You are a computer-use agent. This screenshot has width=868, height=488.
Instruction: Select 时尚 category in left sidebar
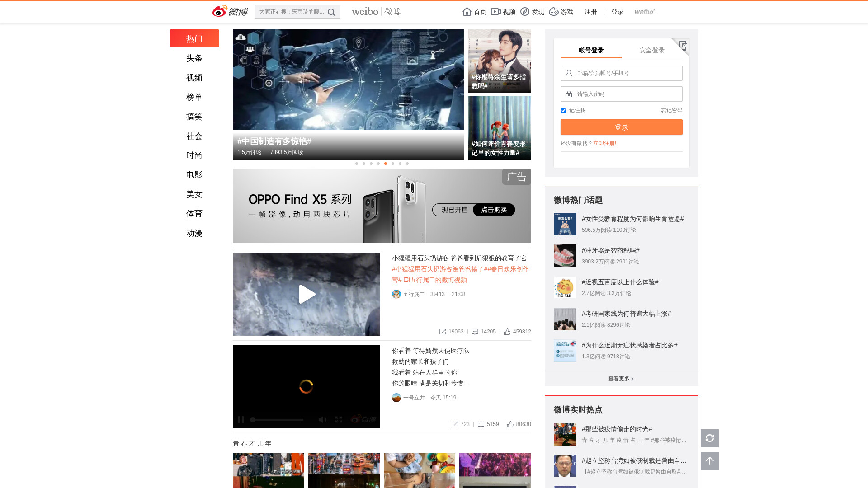coord(194,155)
